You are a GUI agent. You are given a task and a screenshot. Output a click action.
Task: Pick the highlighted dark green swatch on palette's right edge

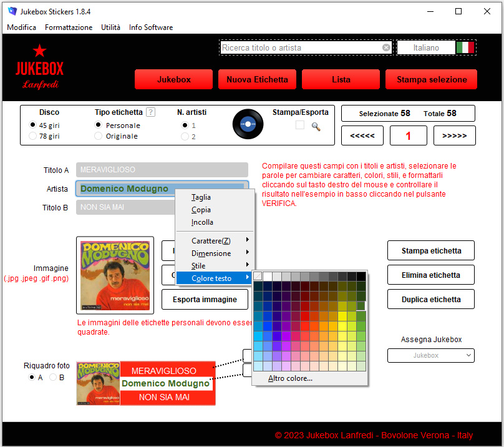[x=361, y=306]
